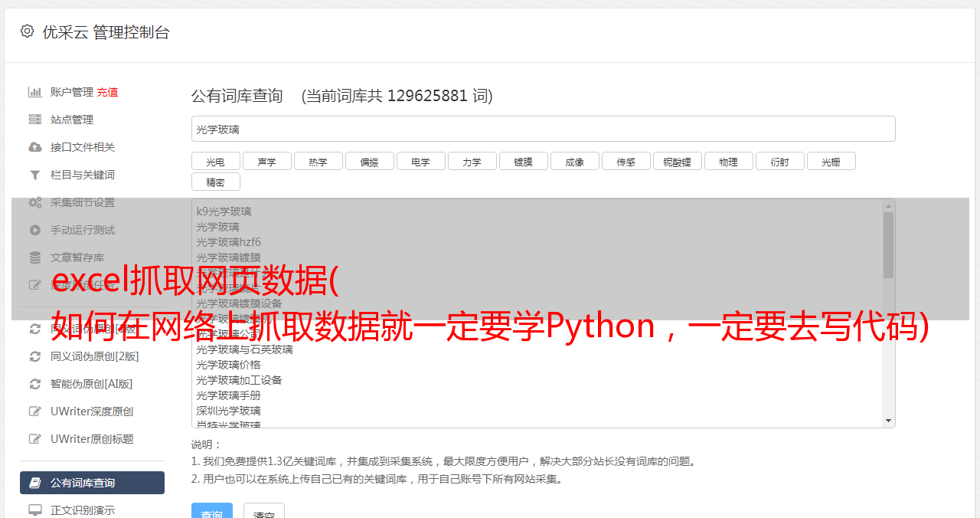The height and width of the screenshot is (518, 980).
Task: Click the gear icon beside 优采云 管理控制台
Action: point(28,31)
